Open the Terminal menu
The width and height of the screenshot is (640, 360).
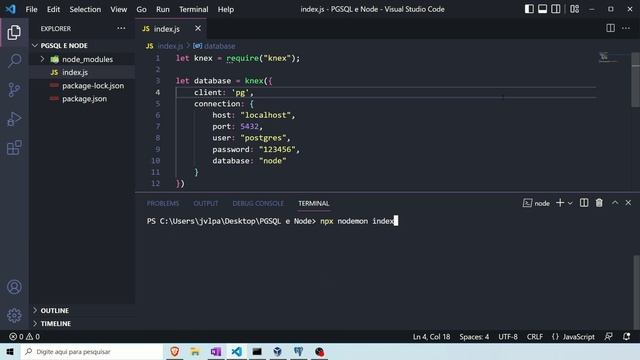point(193,9)
